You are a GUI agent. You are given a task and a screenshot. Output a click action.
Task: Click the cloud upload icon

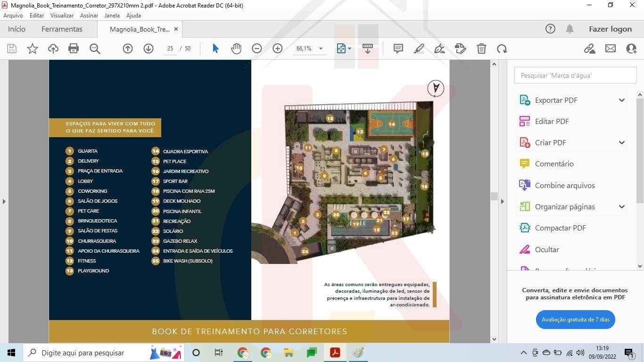pos(53,49)
